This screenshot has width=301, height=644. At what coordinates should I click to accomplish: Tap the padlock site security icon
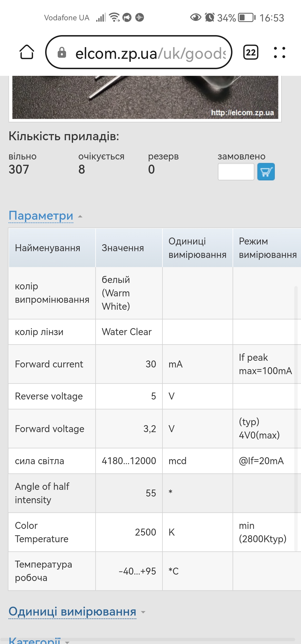tap(62, 52)
